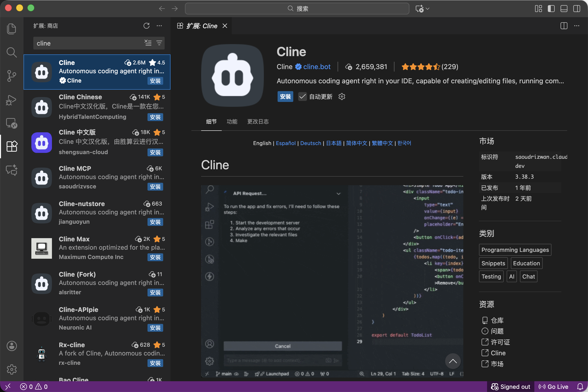This screenshot has height=392, width=588.
Task: Open Cline extension manage gear icon
Action: [x=342, y=97]
